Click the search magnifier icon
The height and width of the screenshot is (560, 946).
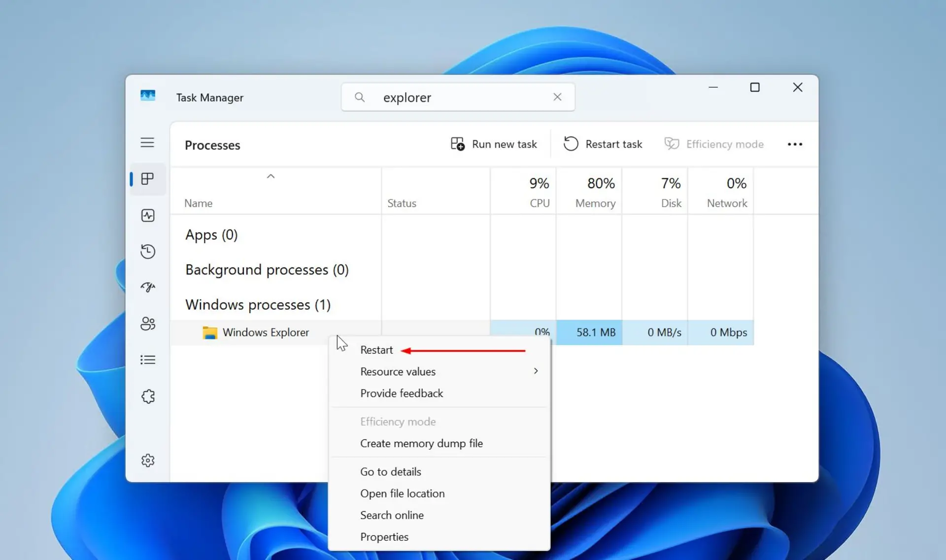360,98
